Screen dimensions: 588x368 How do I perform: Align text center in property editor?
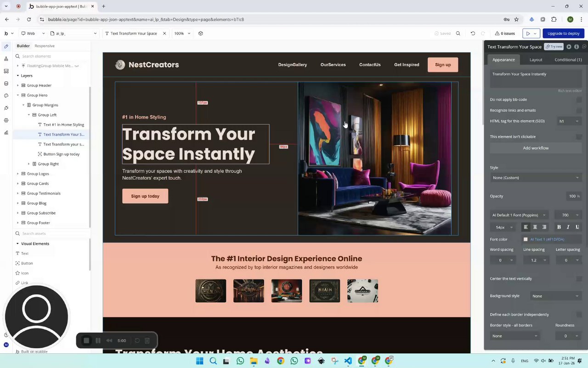point(535,227)
